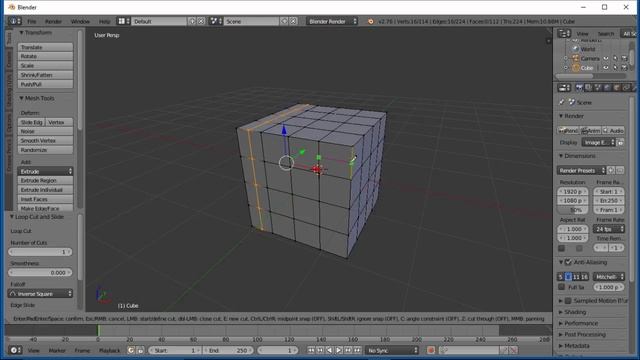The image size is (640, 360).
Task: Click the Camera object icon in outliner
Action: point(576,58)
